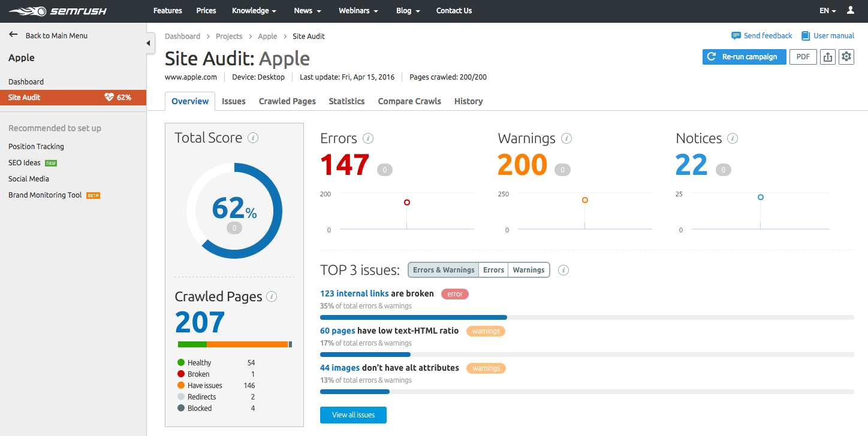
Task: Click the crawled pages status color bar
Action: click(235, 344)
